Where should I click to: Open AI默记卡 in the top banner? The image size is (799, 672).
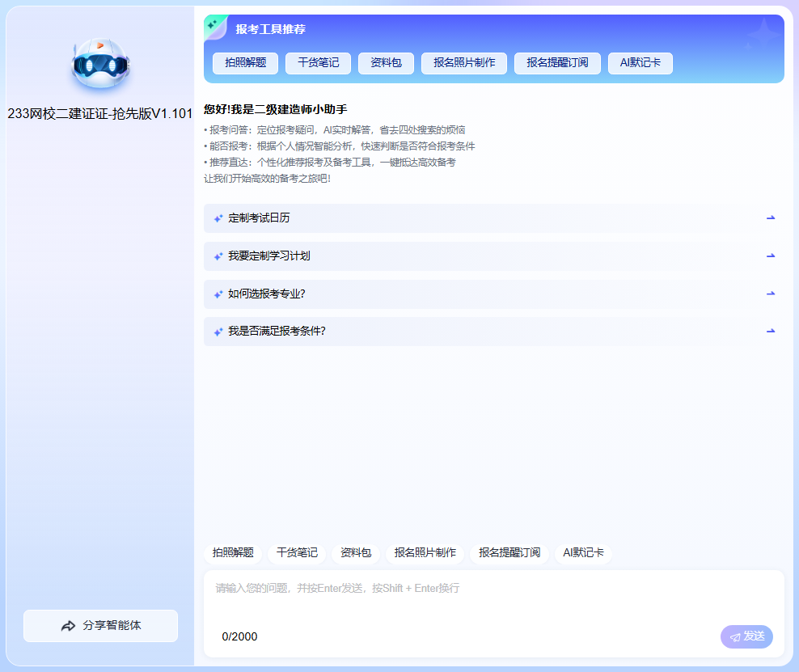pyautogui.click(x=640, y=63)
